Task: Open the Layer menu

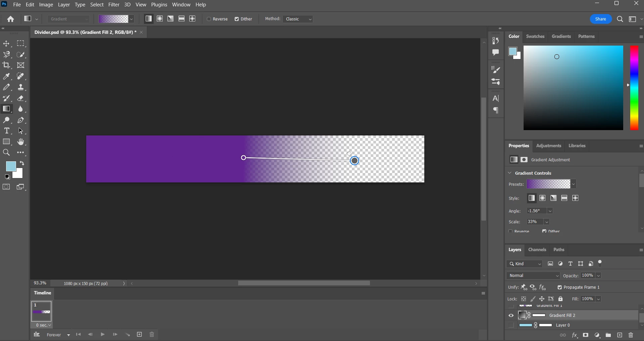Action: pyautogui.click(x=64, y=5)
